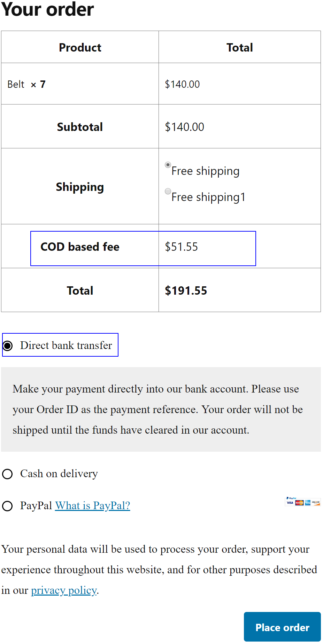The image size is (323, 644).
Task: Click the Total amount $191.55
Action: [x=186, y=290]
